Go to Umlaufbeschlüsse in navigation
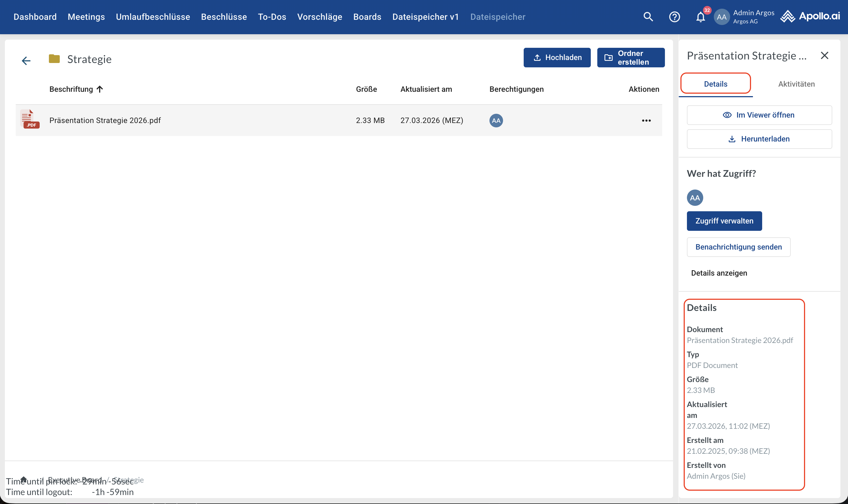 click(x=153, y=17)
